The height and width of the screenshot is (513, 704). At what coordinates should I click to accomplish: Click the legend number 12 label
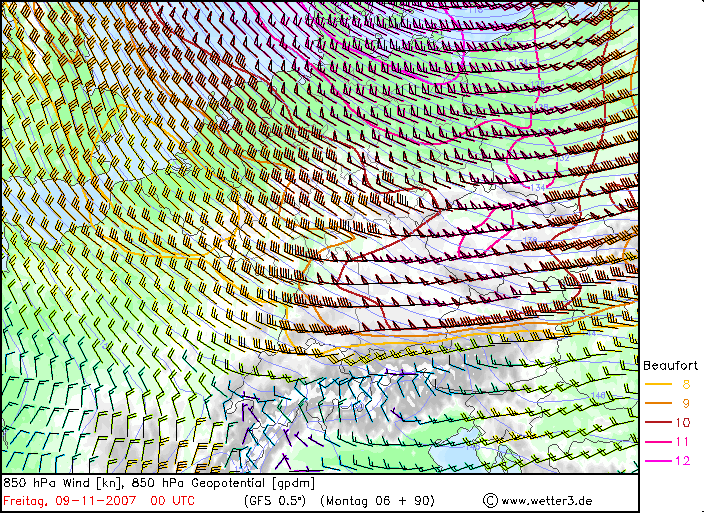pos(683,460)
